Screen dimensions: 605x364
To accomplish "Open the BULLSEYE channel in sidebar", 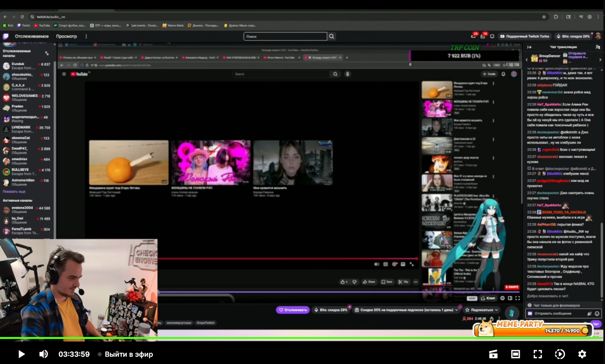I will 27,172.
